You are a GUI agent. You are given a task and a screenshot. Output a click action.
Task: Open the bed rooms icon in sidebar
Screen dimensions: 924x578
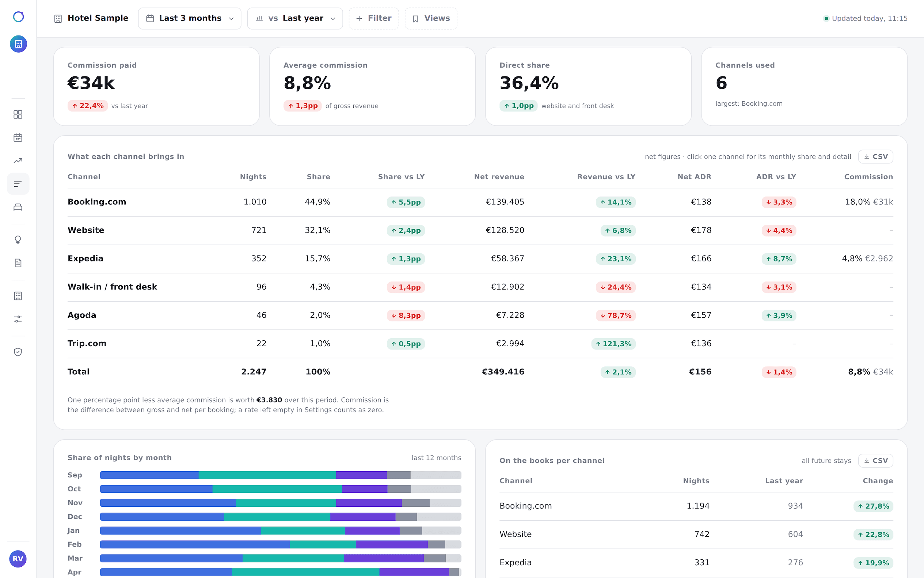click(x=18, y=207)
